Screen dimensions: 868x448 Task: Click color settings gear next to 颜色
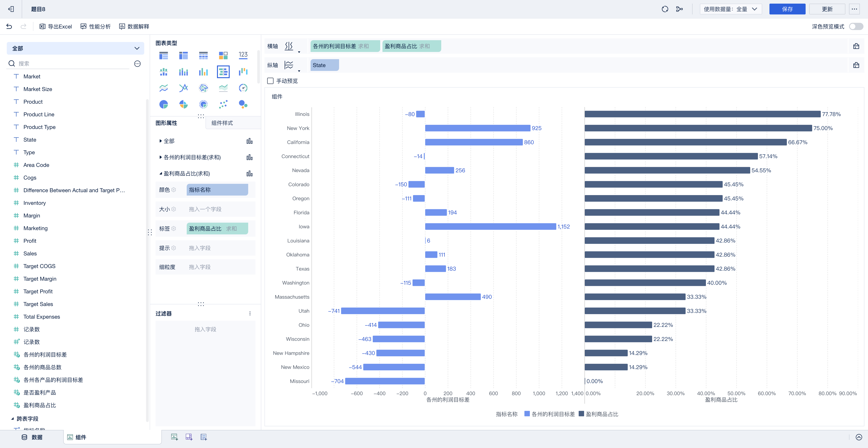[x=174, y=190]
